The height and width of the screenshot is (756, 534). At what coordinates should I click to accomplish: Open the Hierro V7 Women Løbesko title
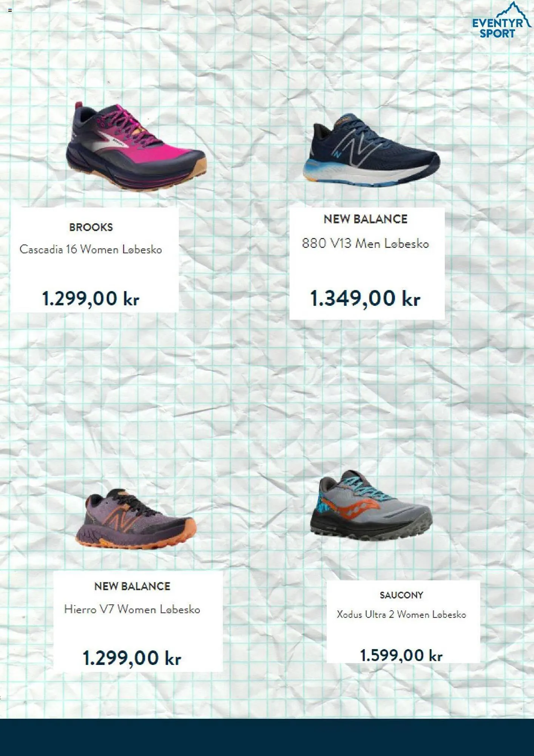point(132,609)
